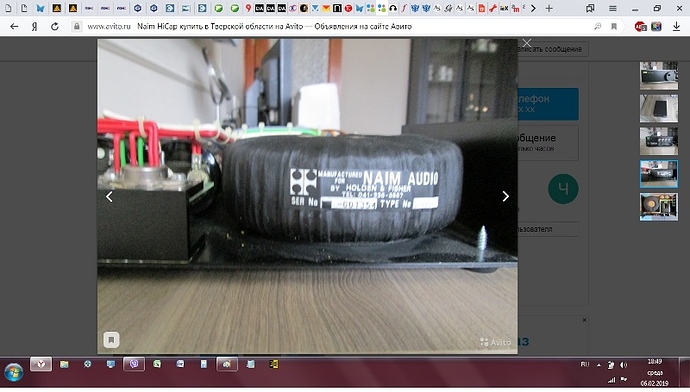Open a new tab with the plus button
Screen dimensions: 690x392
549,8
